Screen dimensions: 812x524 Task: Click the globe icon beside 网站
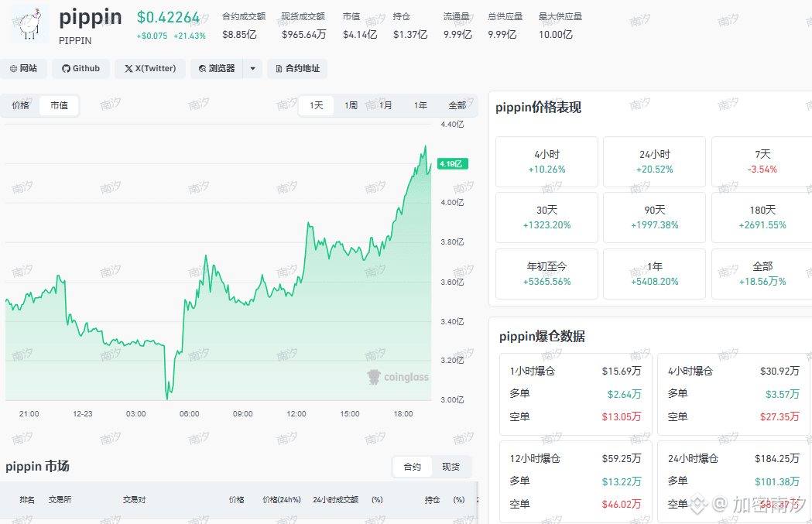13,68
